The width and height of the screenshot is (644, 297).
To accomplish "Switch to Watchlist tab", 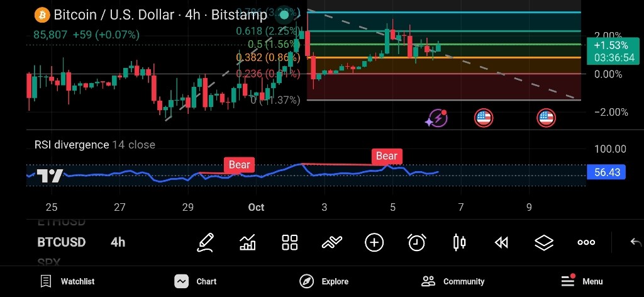I will click(x=67, y=281).
